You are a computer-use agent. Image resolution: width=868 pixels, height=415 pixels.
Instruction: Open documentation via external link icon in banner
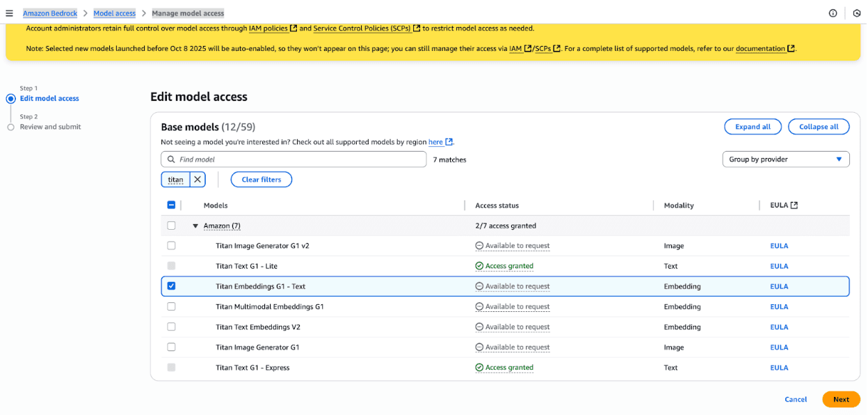[791, 48]
